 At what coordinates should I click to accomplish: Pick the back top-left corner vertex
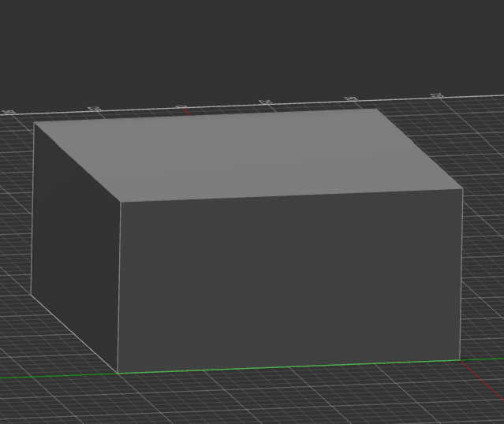point(34,123)
